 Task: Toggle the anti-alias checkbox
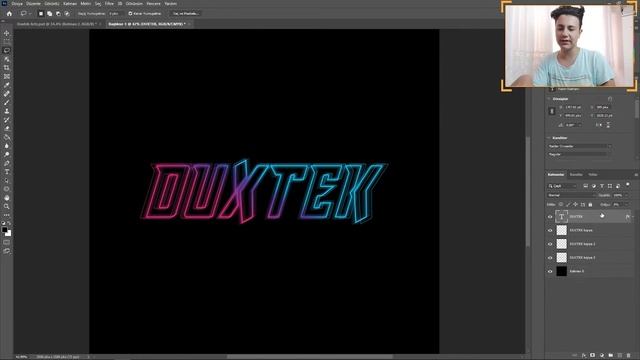(x=130, y=13)
